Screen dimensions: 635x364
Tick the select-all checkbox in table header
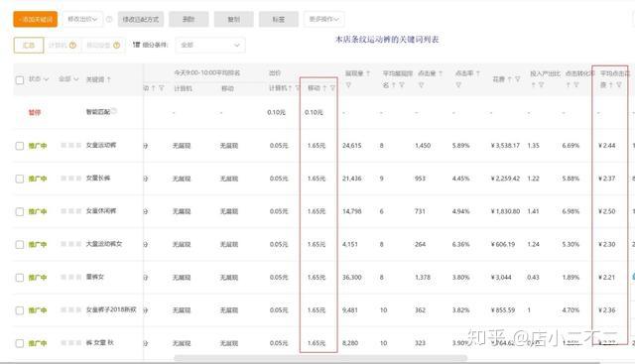pos(20,79)
